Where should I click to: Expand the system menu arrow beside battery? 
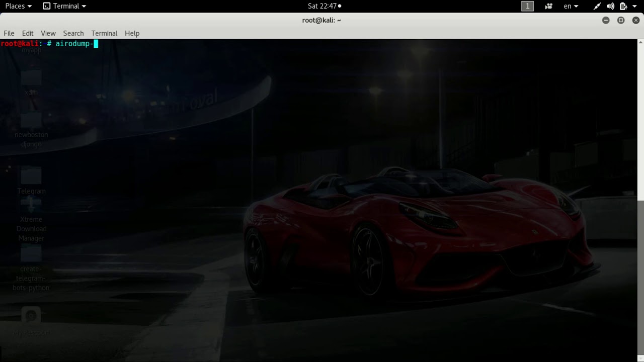634,6
